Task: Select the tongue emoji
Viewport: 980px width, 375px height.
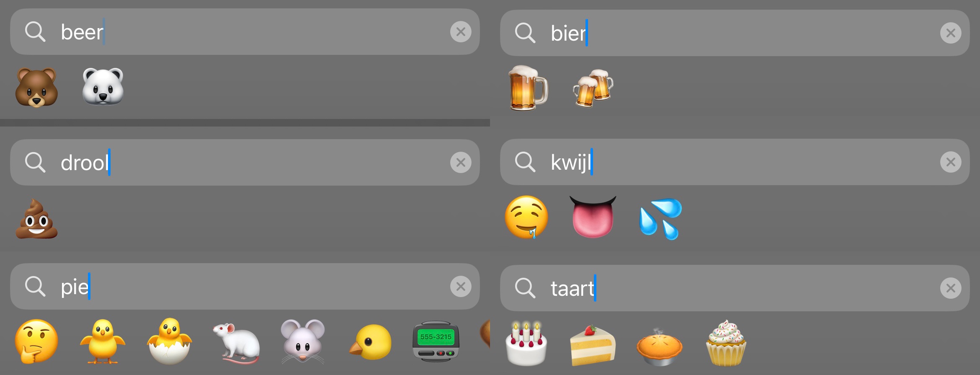Action: (593, 217)
